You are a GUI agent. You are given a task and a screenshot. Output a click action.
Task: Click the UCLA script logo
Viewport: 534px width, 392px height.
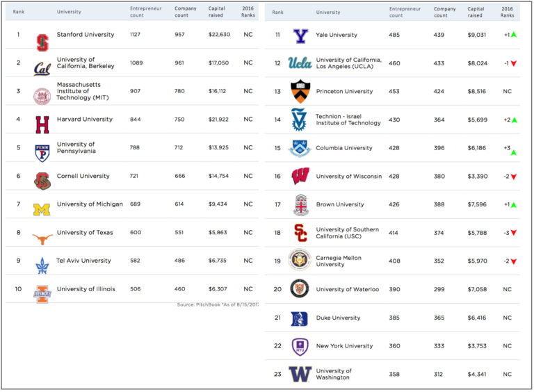300,63
